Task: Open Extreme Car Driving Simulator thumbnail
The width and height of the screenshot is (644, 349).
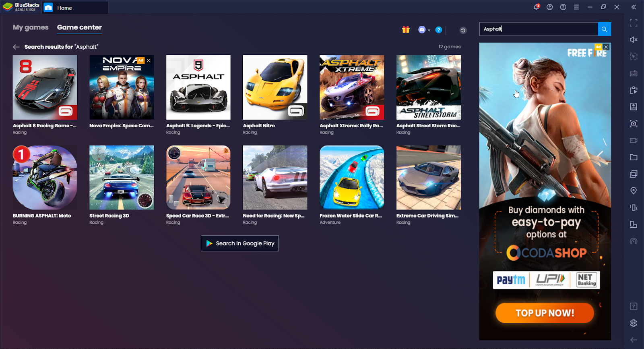Action: 429,177
